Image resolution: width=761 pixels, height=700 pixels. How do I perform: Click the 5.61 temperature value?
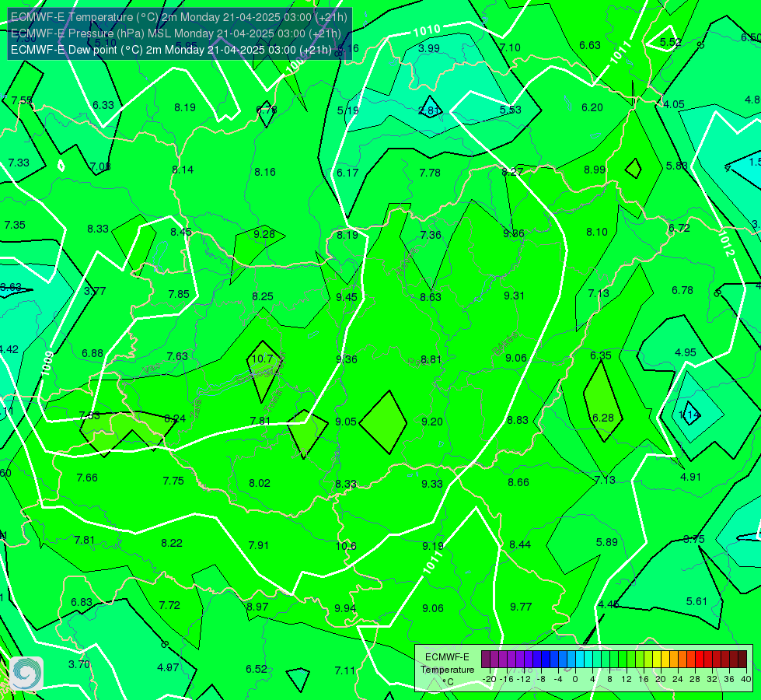(x=697, y=601)
